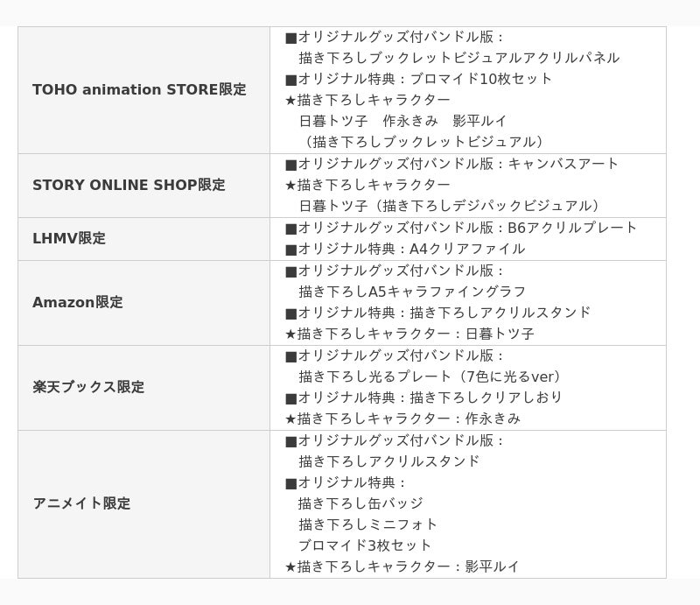The height and width of the screenshot is (605, 700).
Task: Click the 描き下ろしアクリルスタンド bonus under Amazon
Action: point(438,313)
